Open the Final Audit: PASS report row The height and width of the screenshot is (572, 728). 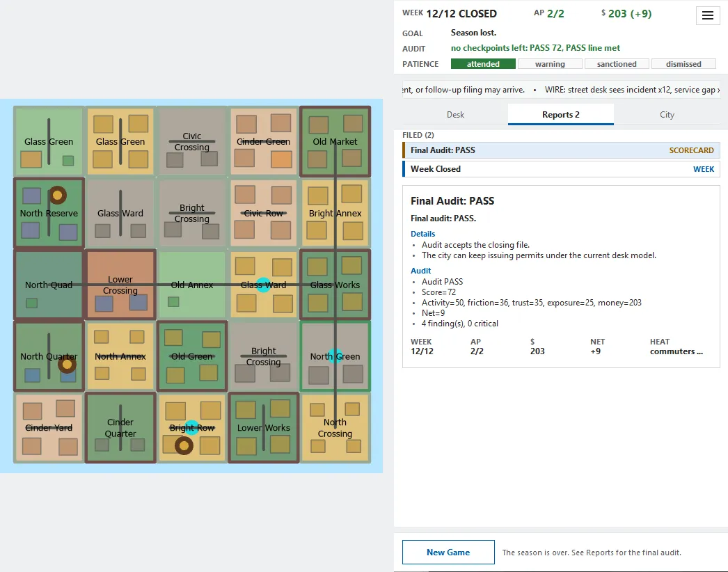(562, 150)
